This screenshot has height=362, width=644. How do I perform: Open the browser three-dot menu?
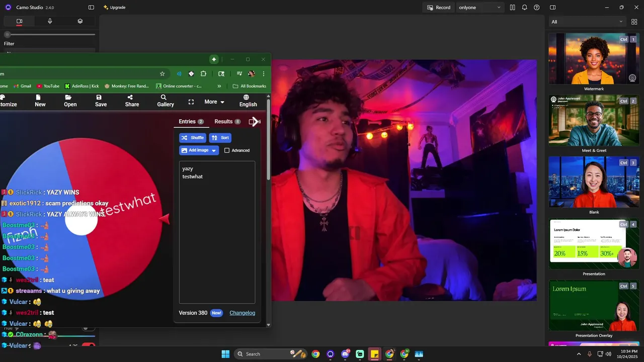click(x=264, y=74)
